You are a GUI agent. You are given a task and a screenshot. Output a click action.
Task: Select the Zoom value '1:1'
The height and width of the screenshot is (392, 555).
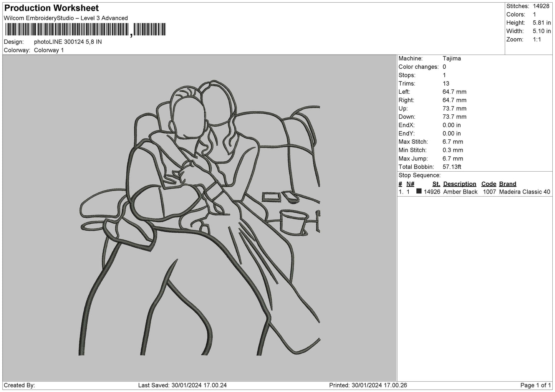[x=537, y=40]
